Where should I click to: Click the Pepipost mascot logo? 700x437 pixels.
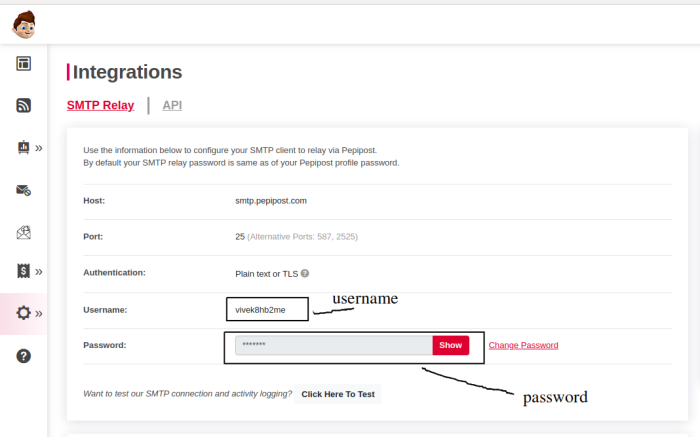(24, 25)
